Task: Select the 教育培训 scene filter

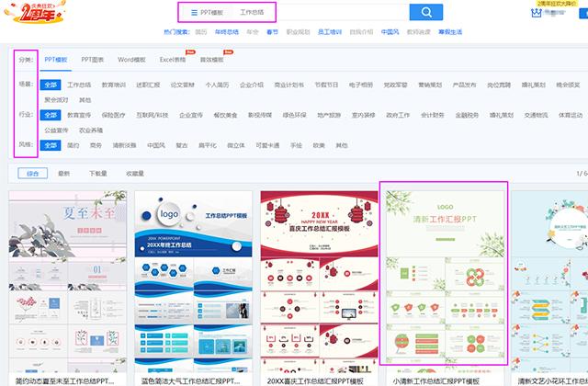Action: click(114, 85)
